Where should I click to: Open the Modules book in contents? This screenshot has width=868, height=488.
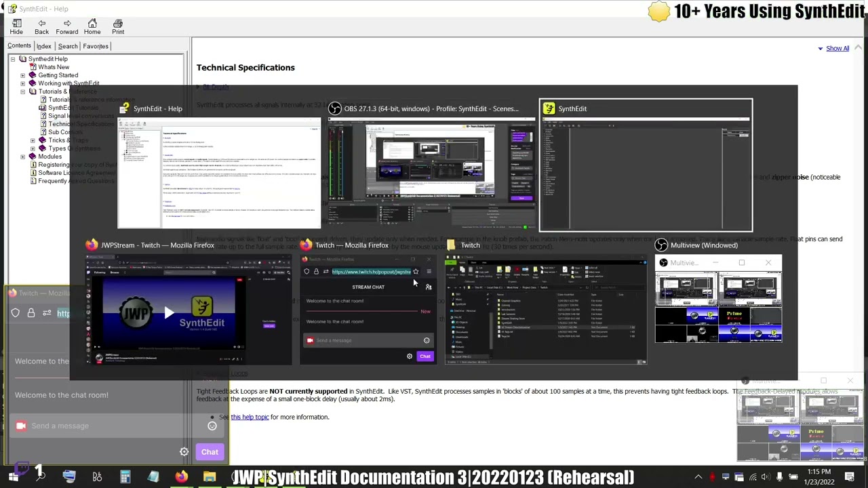(50, 157)
